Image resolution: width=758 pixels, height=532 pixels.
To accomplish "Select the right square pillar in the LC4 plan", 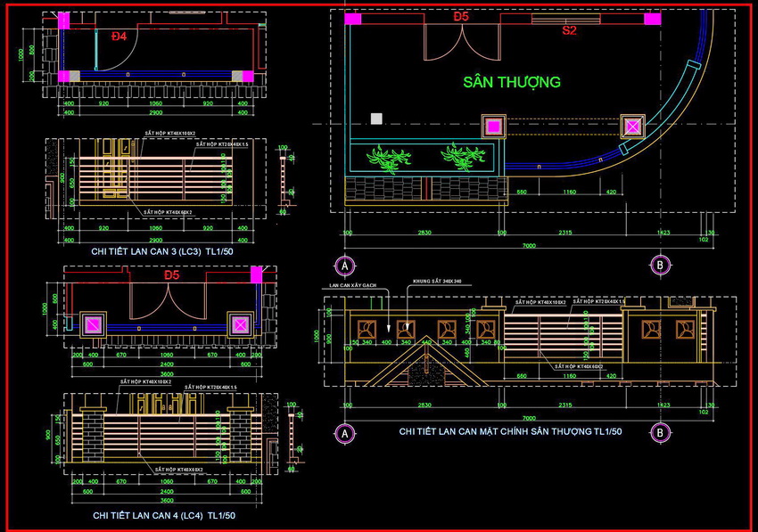I will [239, 324].
